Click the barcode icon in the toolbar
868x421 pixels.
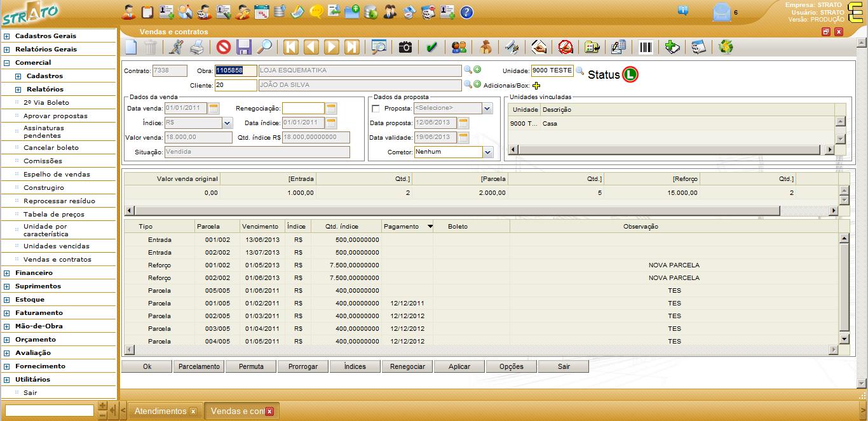pyautogui.click(x=646, y=47)
